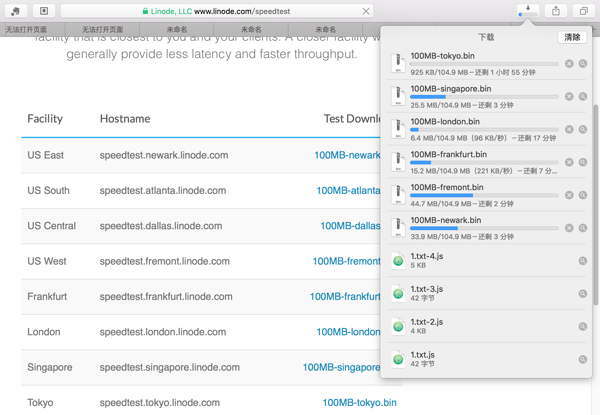Click the 1.txt-3.js file icon
The image size is (600, 415).
[x=398, y=293]
